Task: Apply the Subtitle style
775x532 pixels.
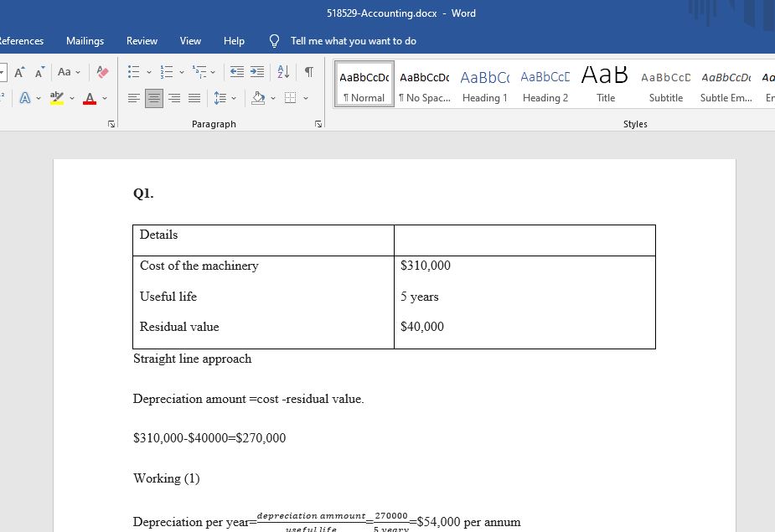Action: 666,84
